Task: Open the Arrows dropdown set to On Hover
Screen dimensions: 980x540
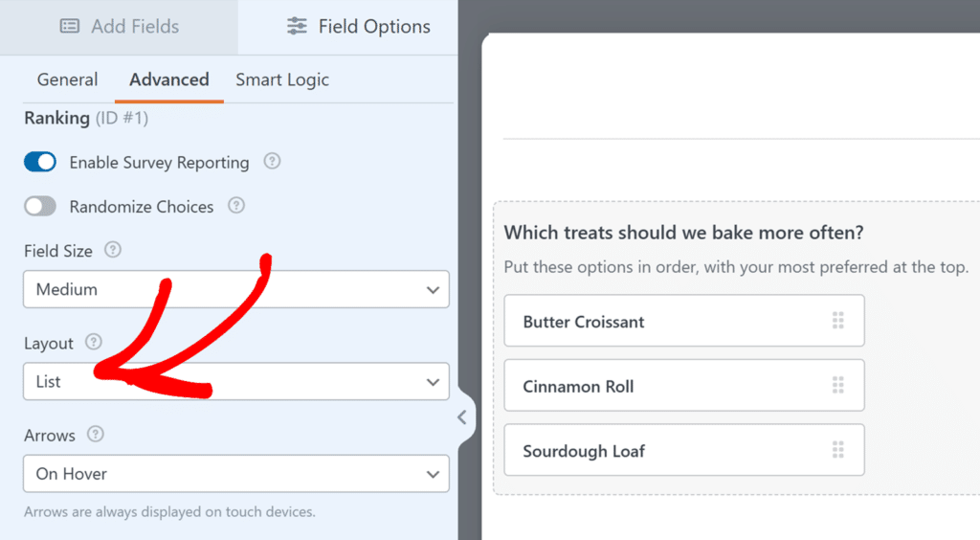Action: (x=236, y=474)
